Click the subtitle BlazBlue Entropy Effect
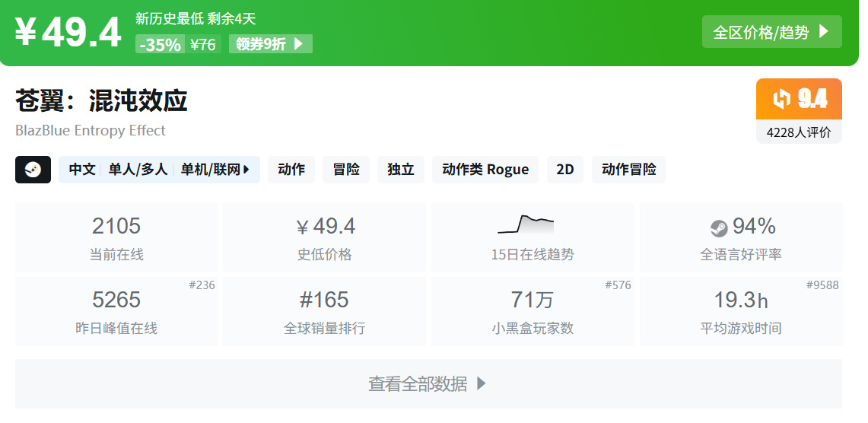Image resolution: width=868 pixels, height=423 pixels. (91, 131)
